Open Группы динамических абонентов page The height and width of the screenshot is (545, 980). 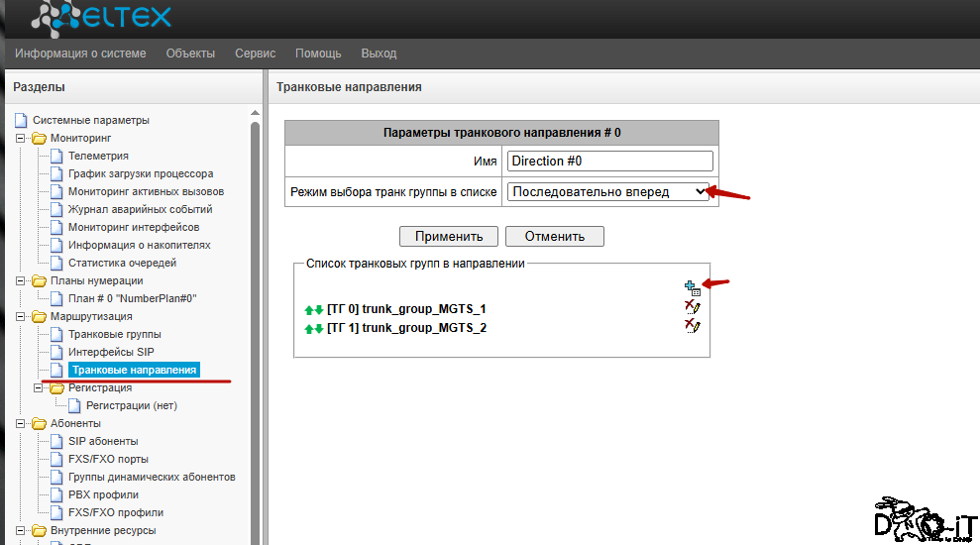click(x=152, y=477)
